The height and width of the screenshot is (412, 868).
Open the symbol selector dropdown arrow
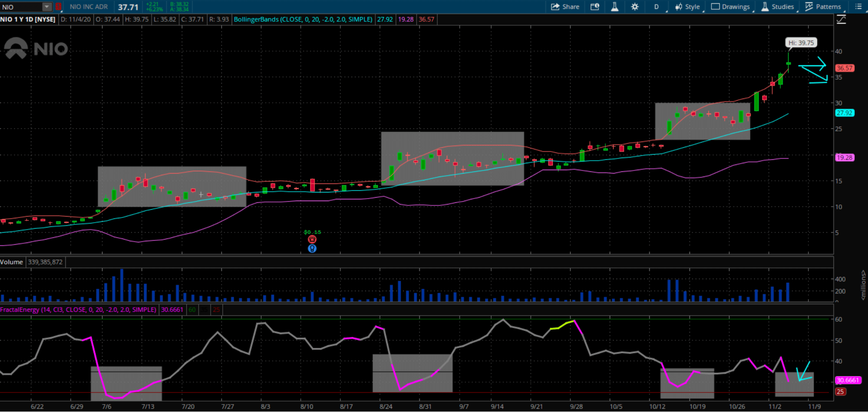click(47, 7)
